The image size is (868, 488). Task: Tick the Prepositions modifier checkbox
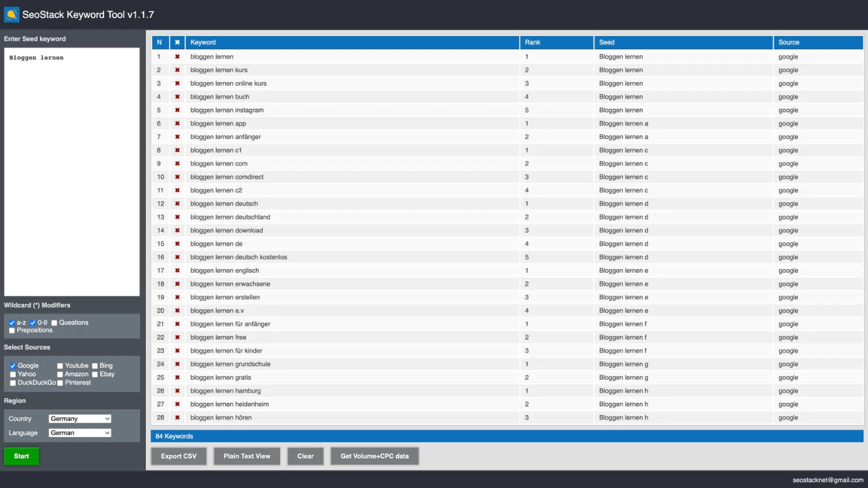point(12,331)
